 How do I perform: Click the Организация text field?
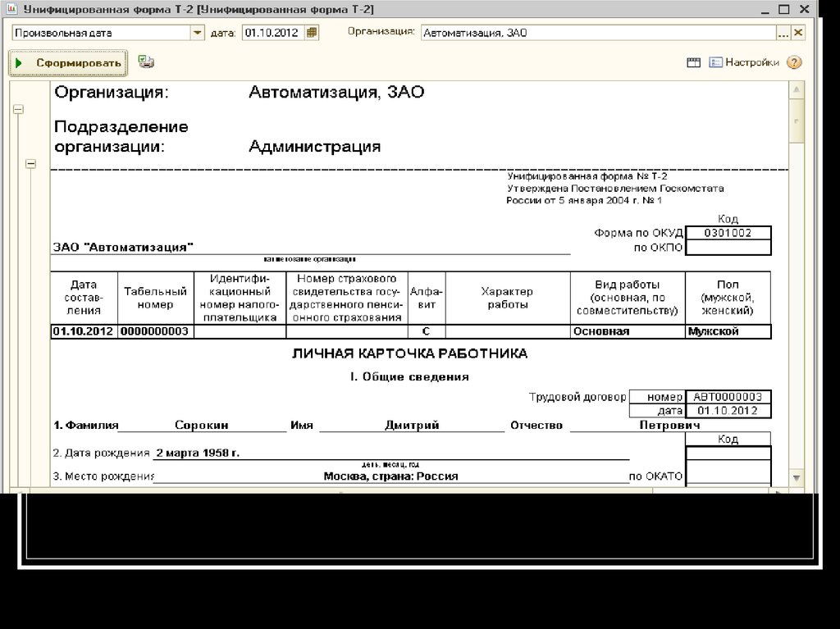pyautogui.click(x=597, y=33)
